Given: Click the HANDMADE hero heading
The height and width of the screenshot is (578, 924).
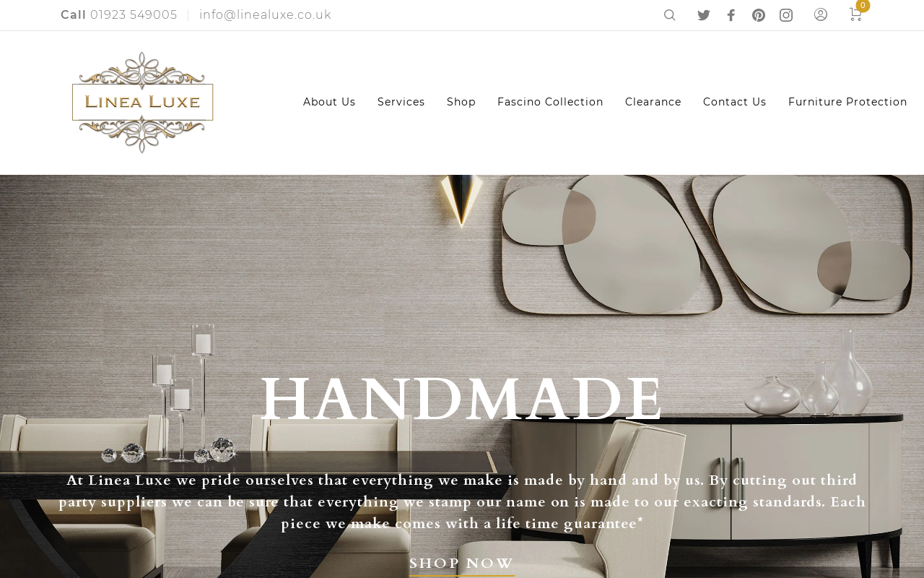Looking at the screenshot, I should coord(462,398).
